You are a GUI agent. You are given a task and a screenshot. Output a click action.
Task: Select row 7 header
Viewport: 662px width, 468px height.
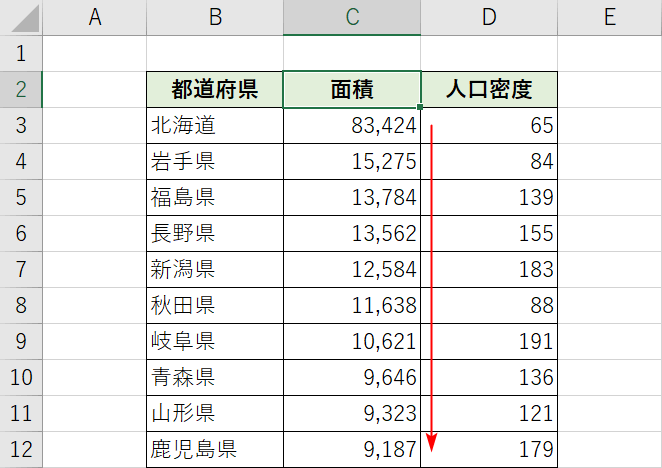point(21,269)
